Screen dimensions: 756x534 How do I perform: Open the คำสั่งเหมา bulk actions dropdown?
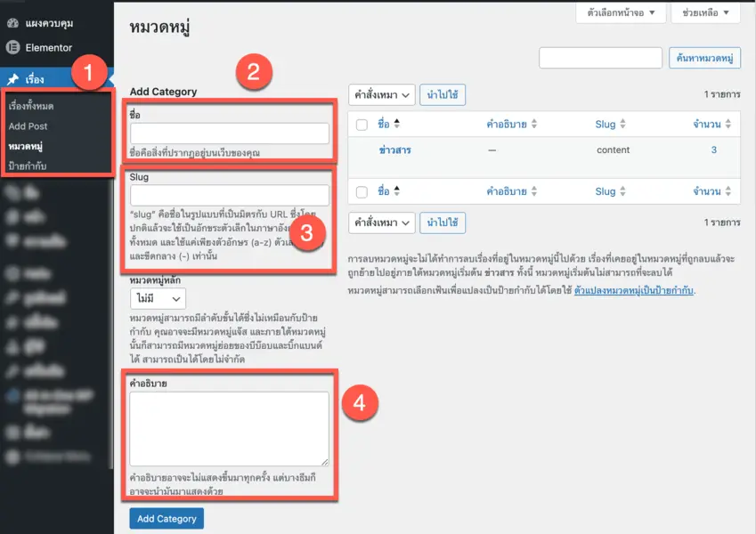pos(381,95)
